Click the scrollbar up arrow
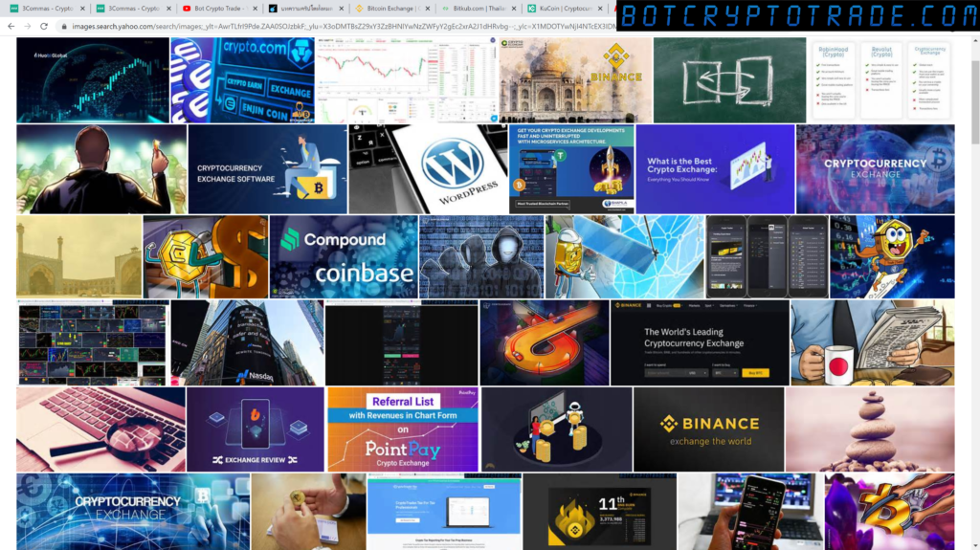 click(x=975, y=40)
